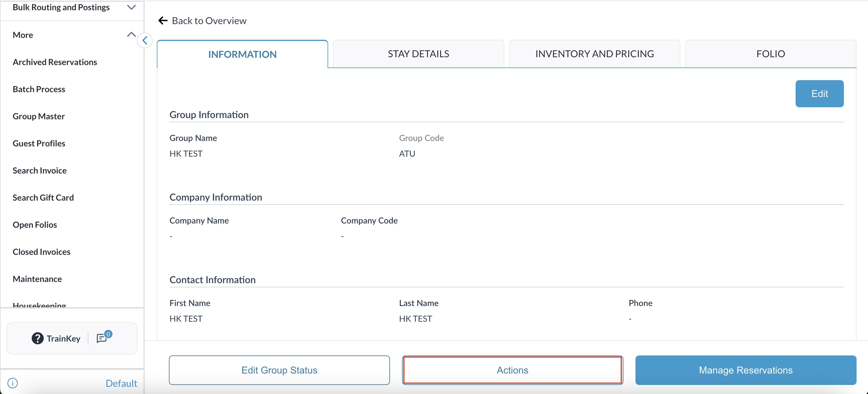
Task: Click the Group Code value ATU
Action: click(407, 154)
